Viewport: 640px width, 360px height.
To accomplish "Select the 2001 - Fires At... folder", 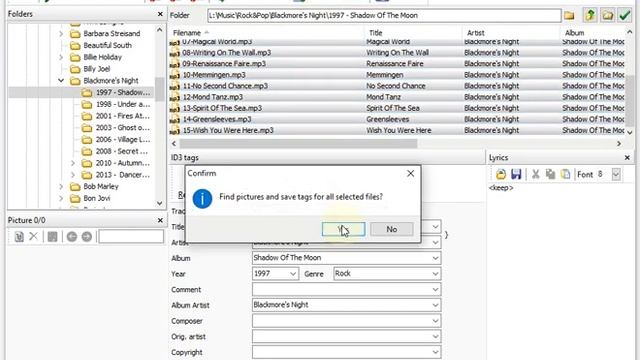I will (123, 116).
